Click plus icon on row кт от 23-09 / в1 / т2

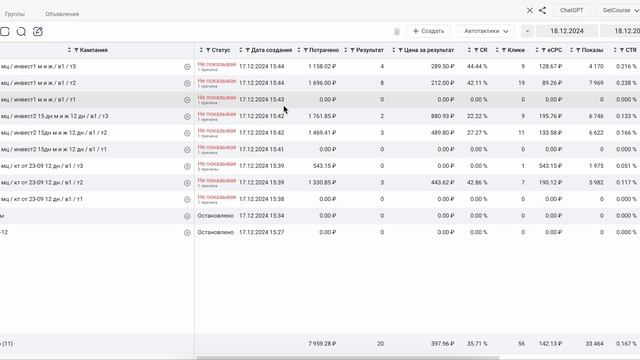(x=187, y=183)
